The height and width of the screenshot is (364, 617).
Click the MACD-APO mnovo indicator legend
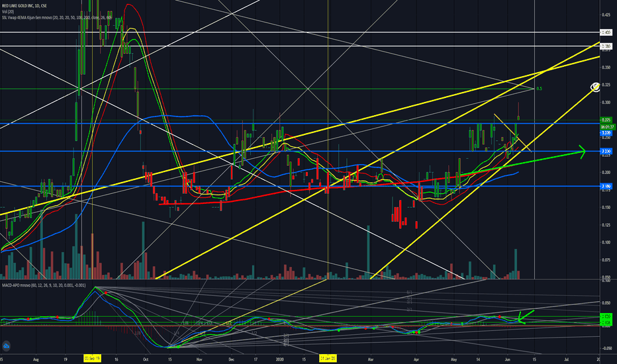tap(44, 285)
